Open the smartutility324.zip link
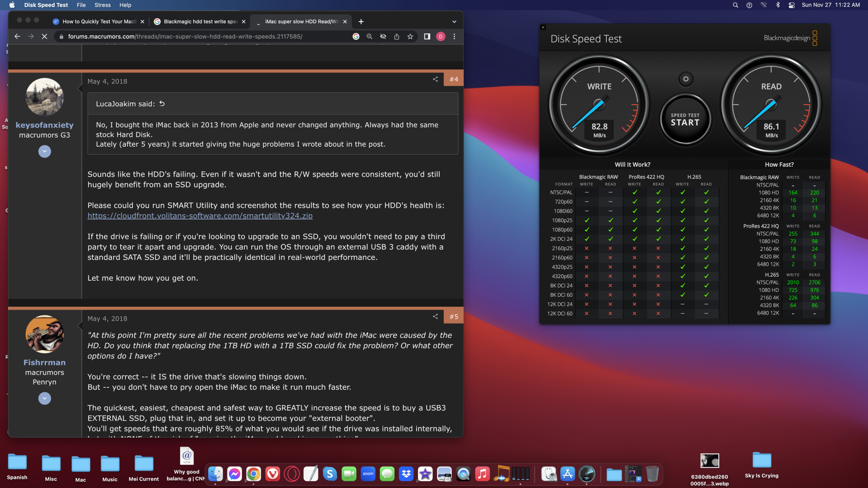 200,216
